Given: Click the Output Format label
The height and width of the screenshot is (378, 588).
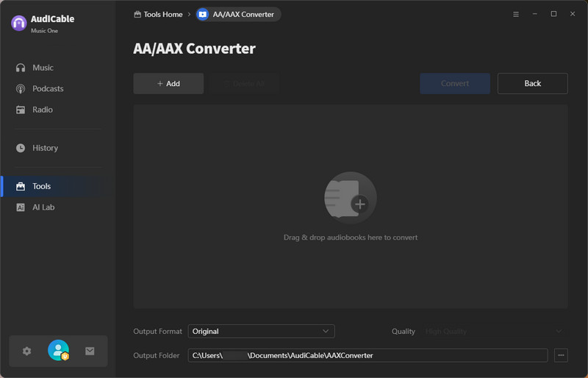Looking at the screenshot, I should [157, 331].
